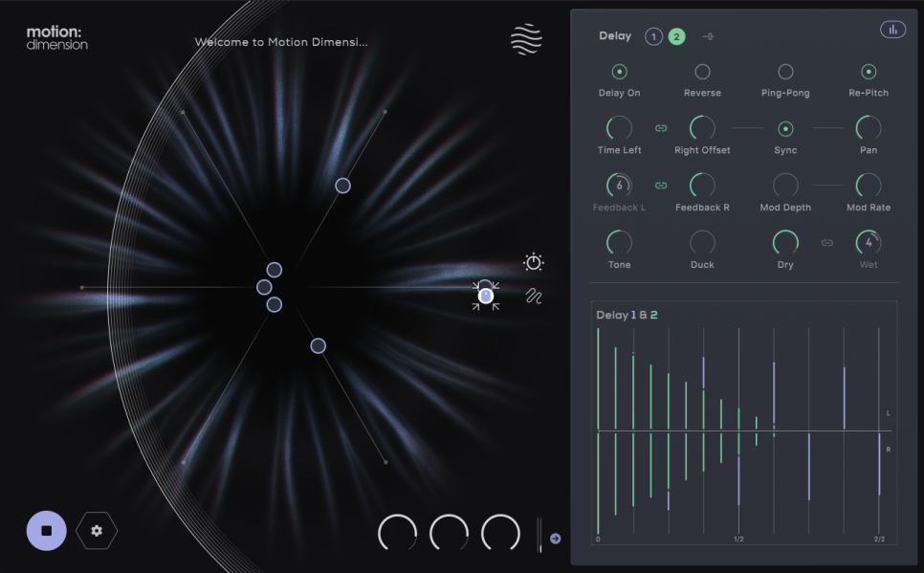Click the Time Left knob
Screen dimensions: 924x573
click(619, 128)
